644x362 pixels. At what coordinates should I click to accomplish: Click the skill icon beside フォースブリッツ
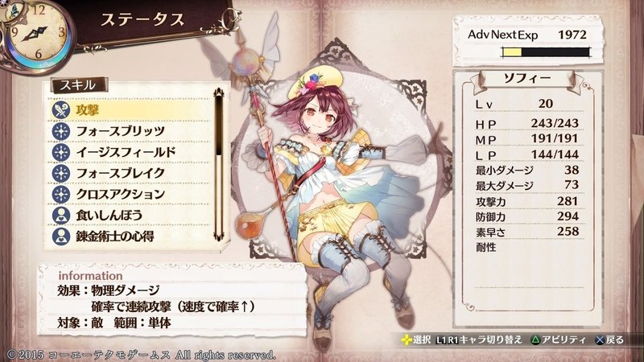tap(61, 131)
